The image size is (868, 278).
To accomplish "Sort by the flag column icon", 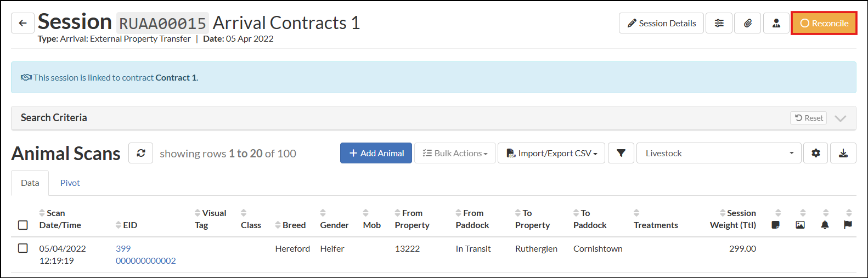I will [x=848, y=219].
